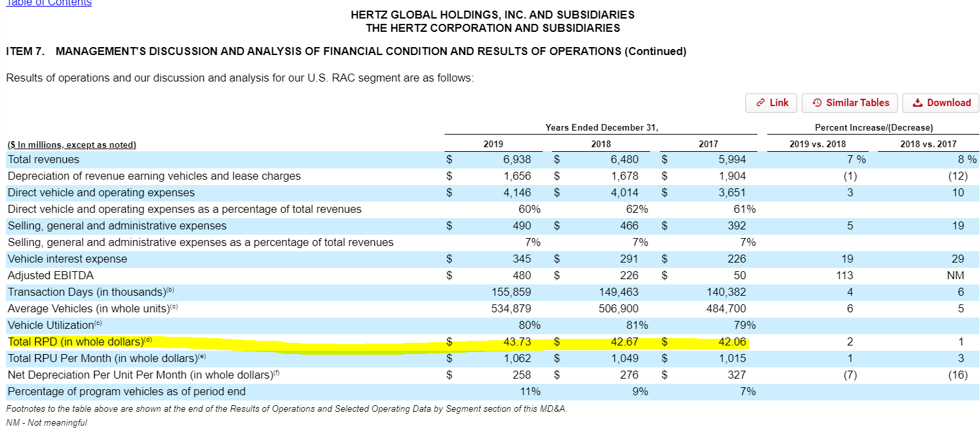Click 'Vehicle Utilization' row label
Viewport: 980px width, 431px height.
pos(55,325)
